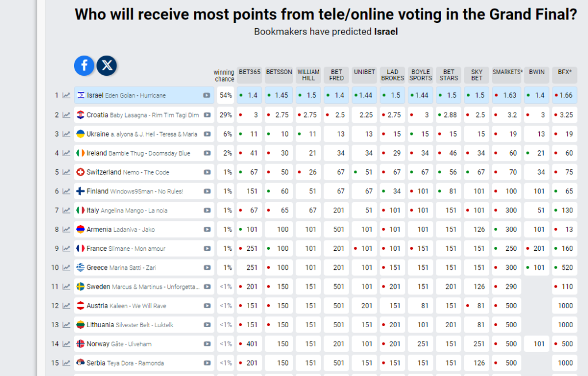
Task: Click the UNIBET column header
Action: (365, 73)
